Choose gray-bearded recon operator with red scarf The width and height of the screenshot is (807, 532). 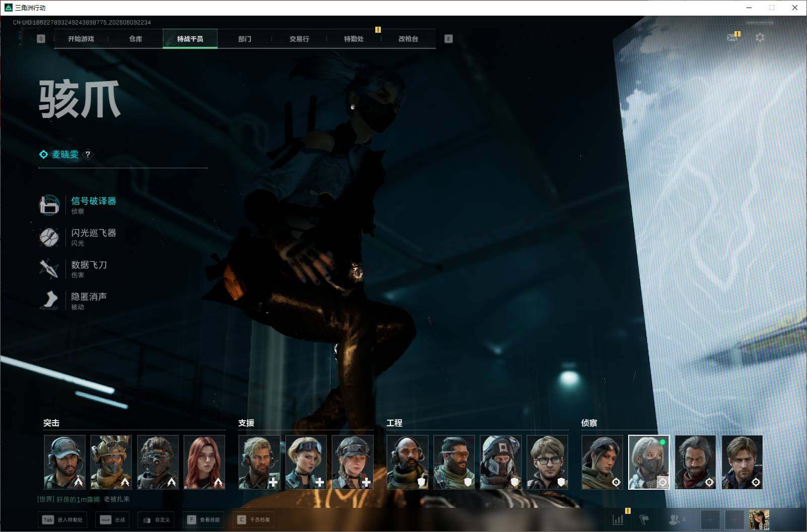[x=696, y=462]
